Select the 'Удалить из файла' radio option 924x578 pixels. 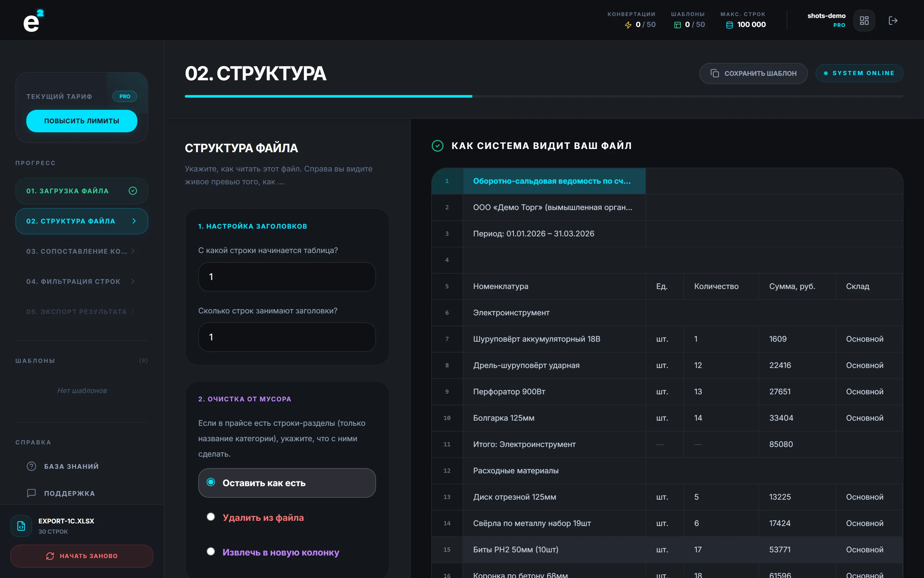(211, 517)
